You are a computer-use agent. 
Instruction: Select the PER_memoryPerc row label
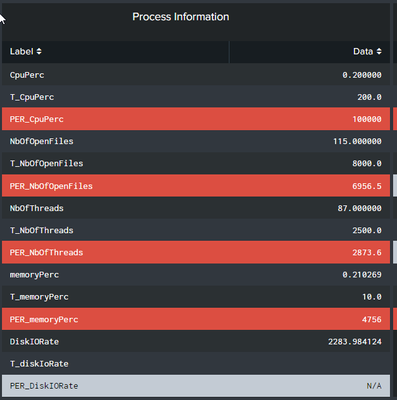pos(44,320)
